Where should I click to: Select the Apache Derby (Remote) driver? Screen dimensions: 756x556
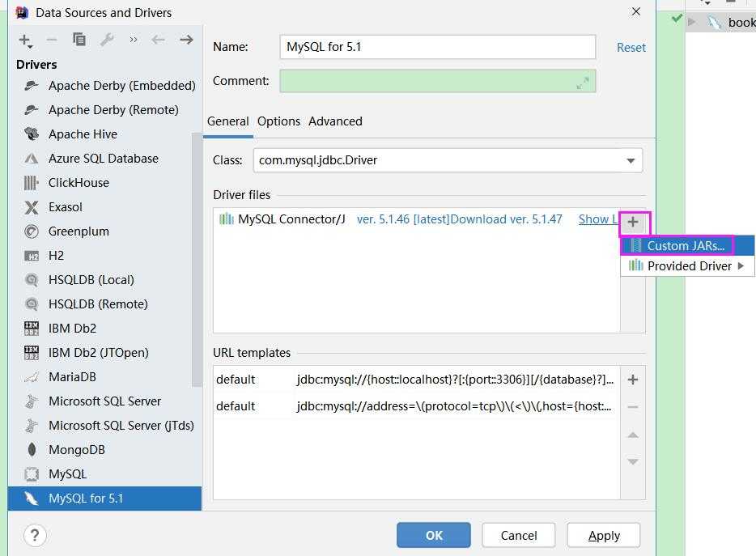[104, 110]
